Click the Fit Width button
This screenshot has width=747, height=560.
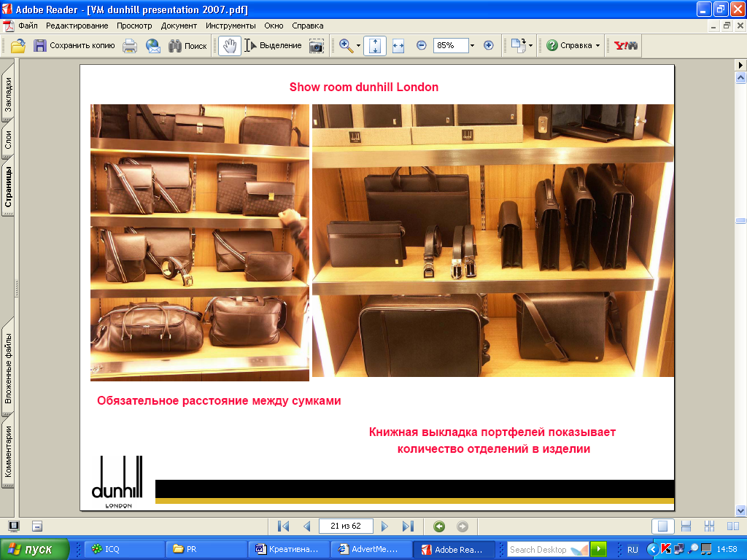coord(398,46)
